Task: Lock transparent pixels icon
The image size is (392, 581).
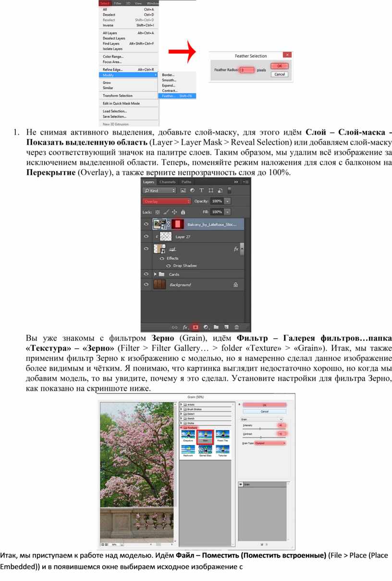Action: (x=157, y=212)
